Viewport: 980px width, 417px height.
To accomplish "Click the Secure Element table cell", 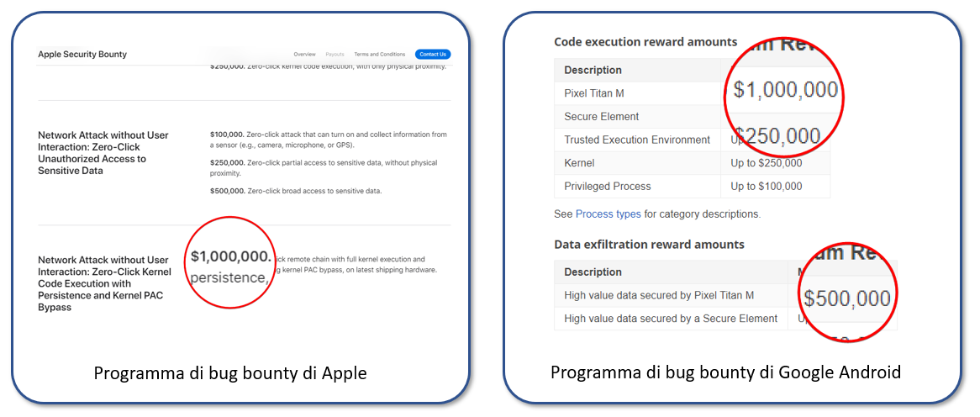I will coord(602,117).
